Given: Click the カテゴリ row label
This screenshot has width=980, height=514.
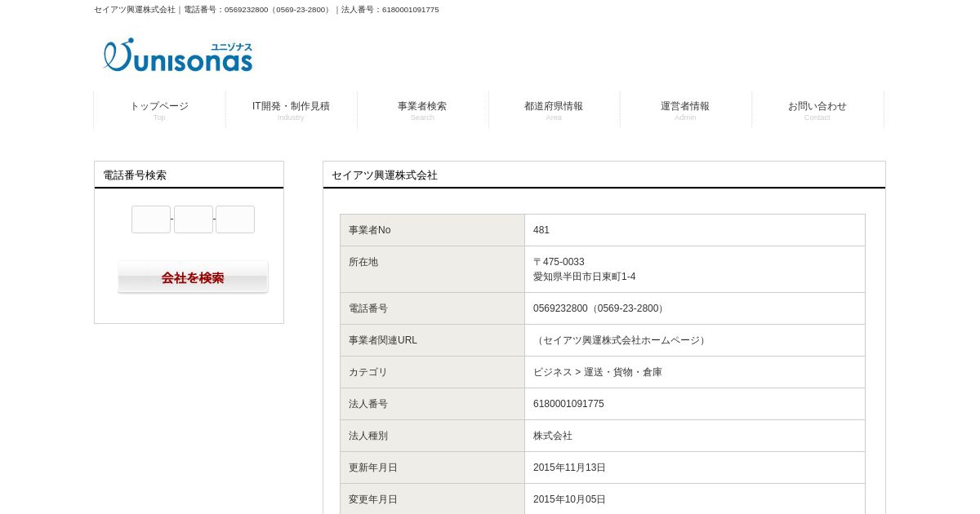Looking at the screenshot, I should click(x=368, y=372).
